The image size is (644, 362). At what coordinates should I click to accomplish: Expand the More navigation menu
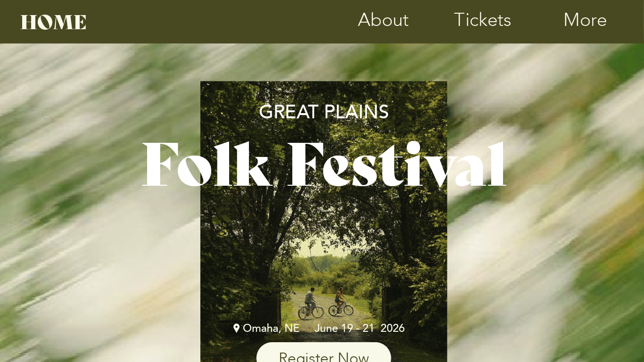point(585,20)
